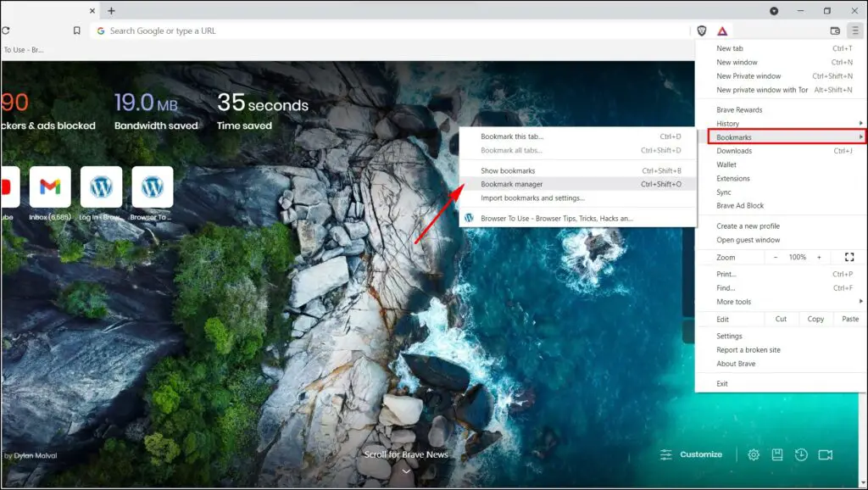868x490 pixels.
Task: Open Brave Rewards from the menu
Action: [781, 109]
